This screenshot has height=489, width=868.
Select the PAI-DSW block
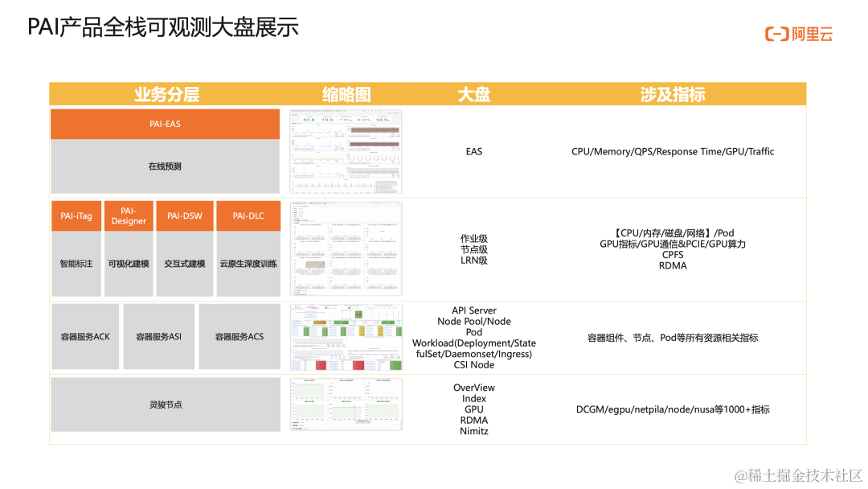tap(185, 216)
